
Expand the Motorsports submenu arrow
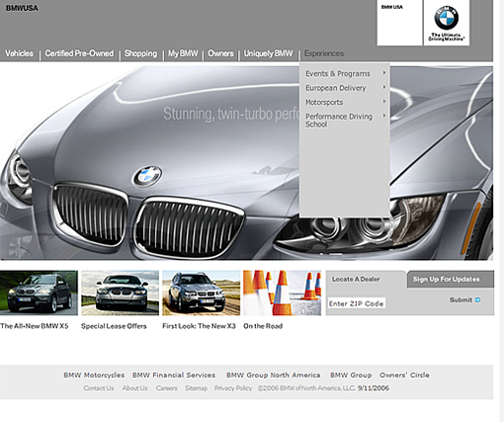coord(384,102)
